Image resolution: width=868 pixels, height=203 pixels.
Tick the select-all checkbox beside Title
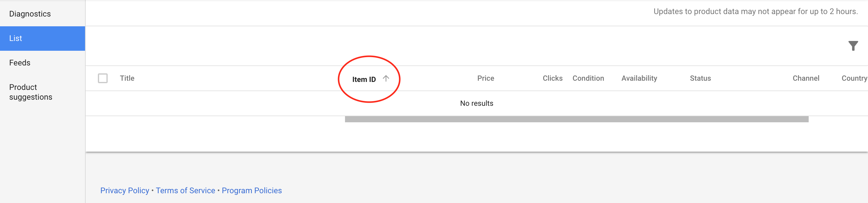[x=103, y=78]
